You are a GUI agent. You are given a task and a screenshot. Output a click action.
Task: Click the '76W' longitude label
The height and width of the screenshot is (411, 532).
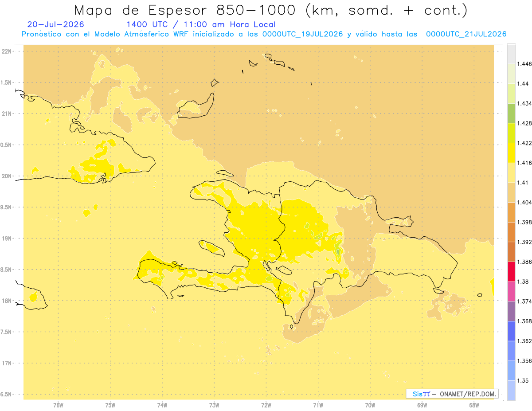(x=58, y=405)
